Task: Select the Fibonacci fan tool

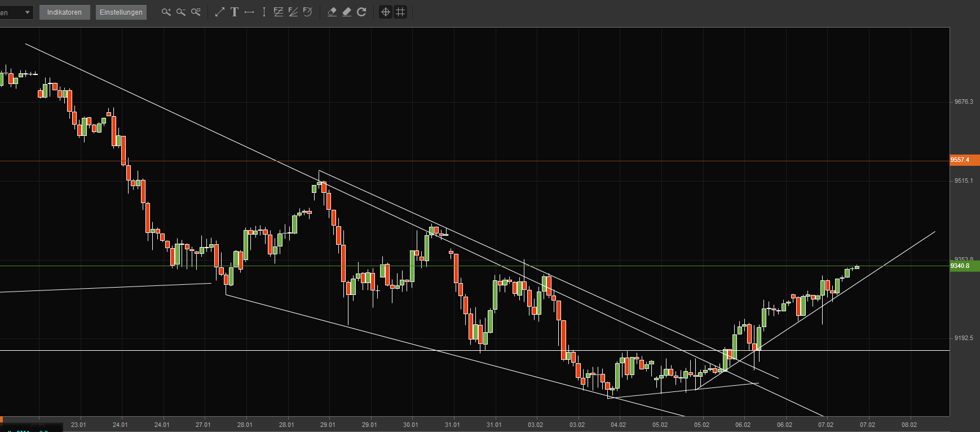Action: coord(293,12)
